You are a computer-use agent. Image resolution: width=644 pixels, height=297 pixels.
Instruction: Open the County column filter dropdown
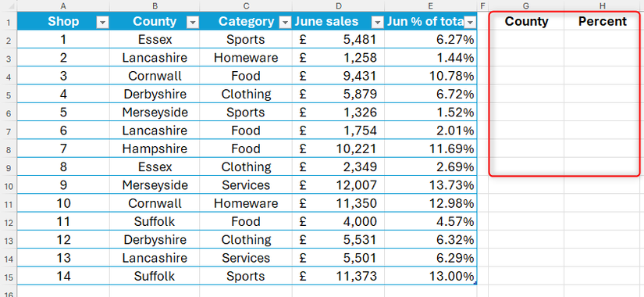(192, 23)
